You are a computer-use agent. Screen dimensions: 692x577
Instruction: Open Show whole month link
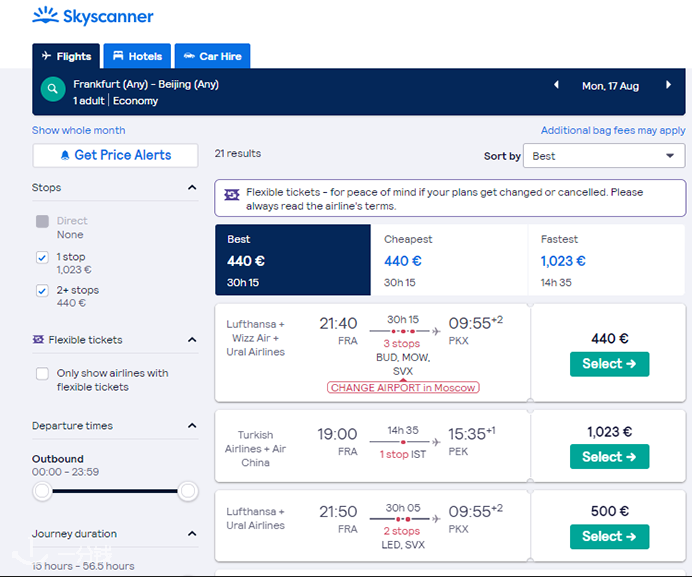(79, 130)
